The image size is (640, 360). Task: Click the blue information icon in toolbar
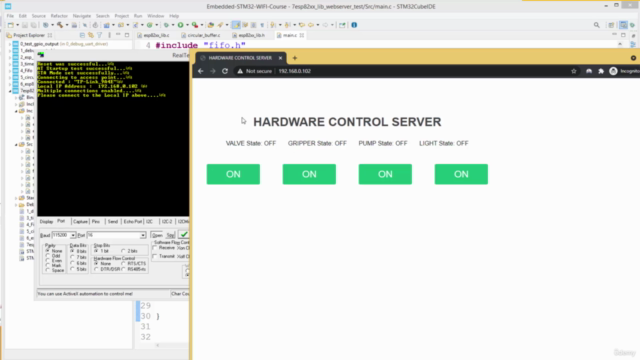[x=354, y=25]
